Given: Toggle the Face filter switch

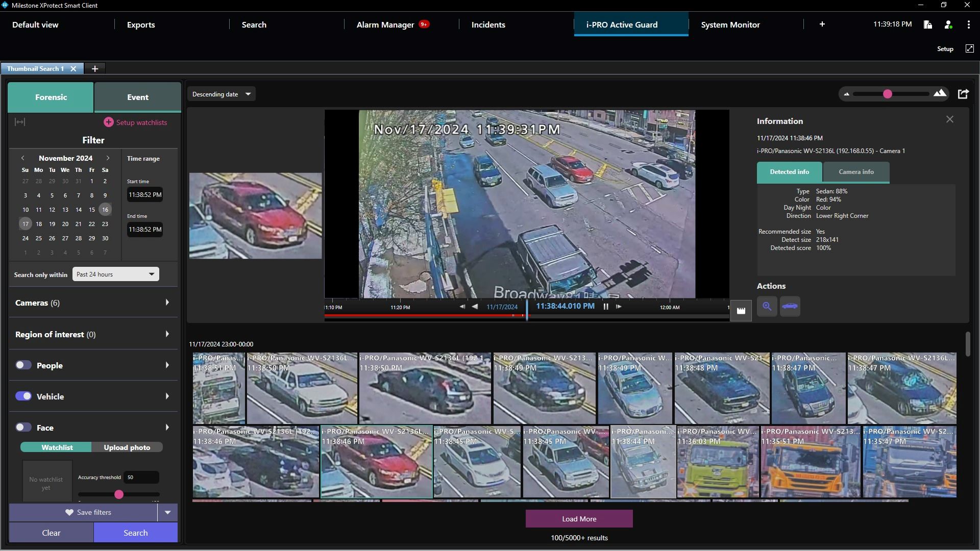Looking at the screenshot, I should tap(23, 428).
